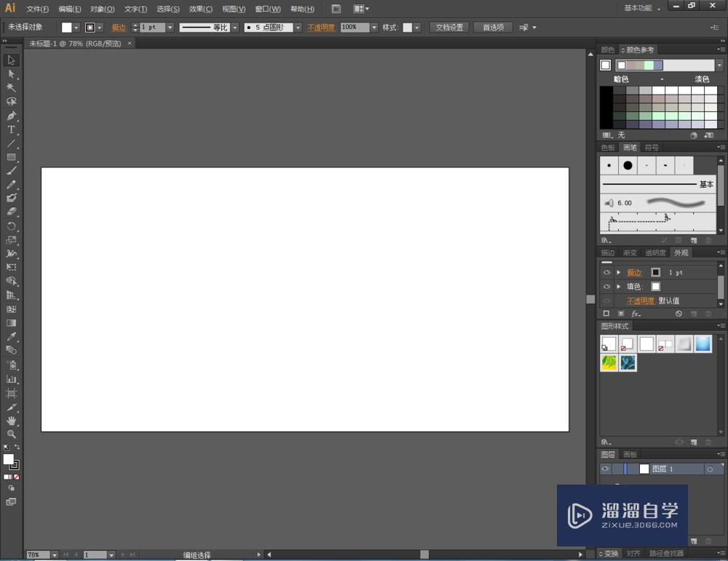Select the Mesh tool

tap(11, 309)
